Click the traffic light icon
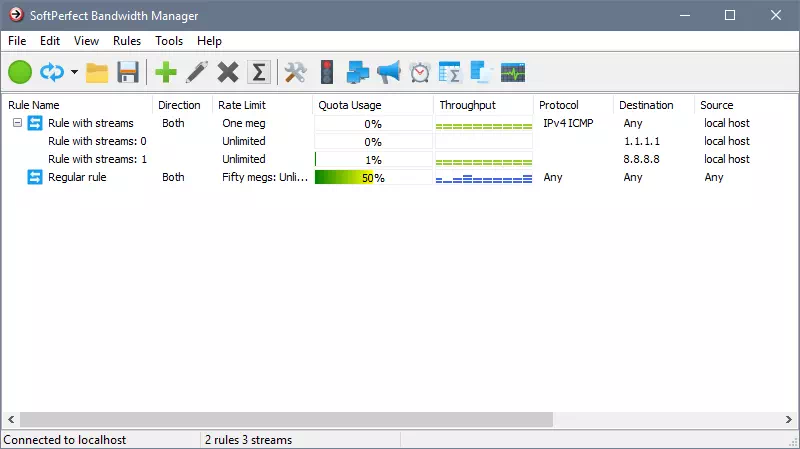 pos(327,72)
